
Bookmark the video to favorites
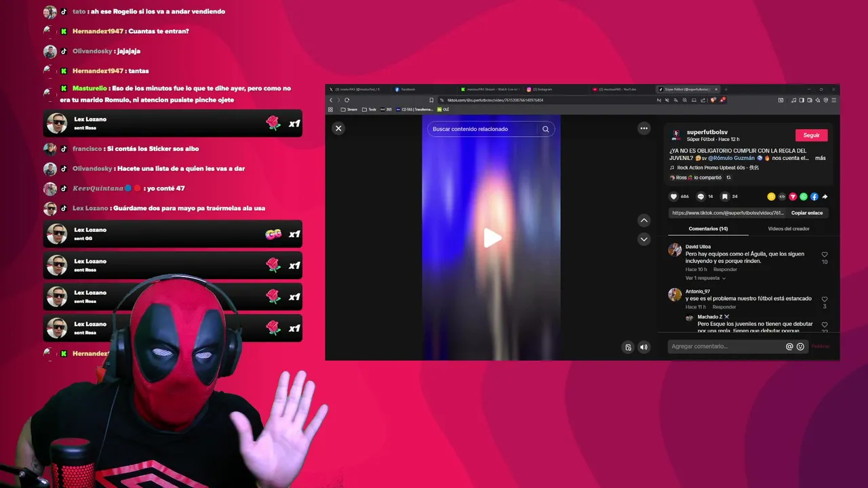[725, 197]
